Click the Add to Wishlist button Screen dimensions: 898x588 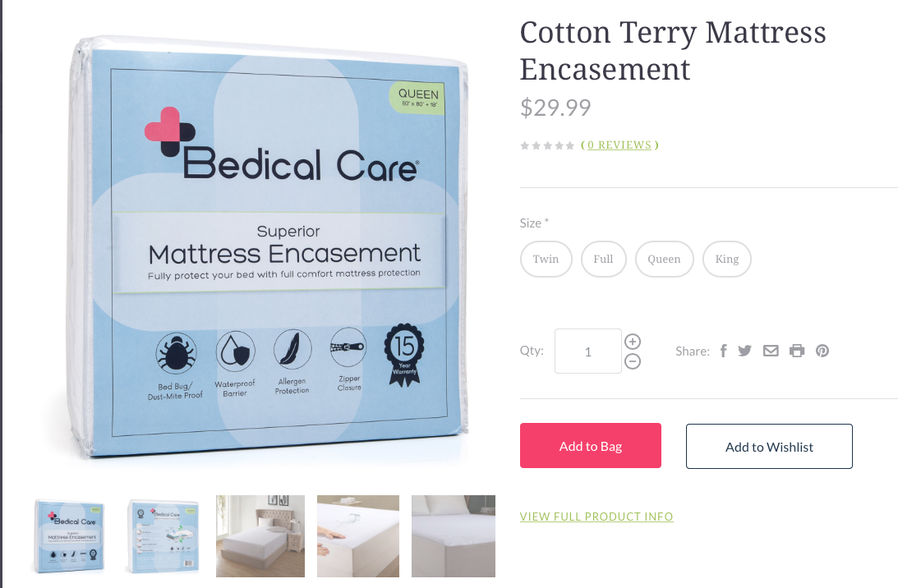[769, 447]
